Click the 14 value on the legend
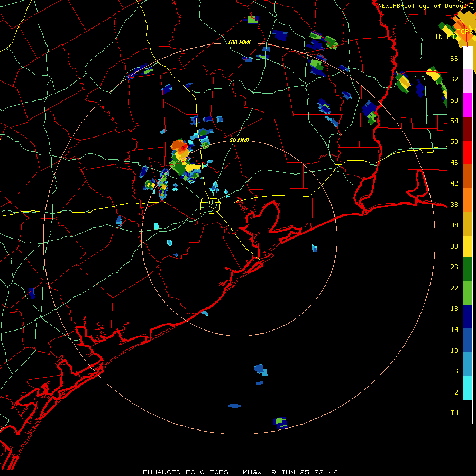 (454, 329)
